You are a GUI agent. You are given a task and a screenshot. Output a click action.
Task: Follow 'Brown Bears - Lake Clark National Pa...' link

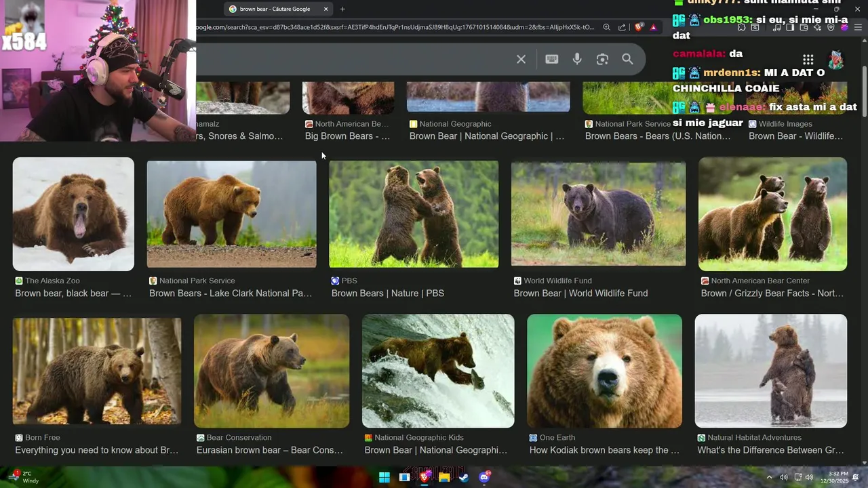[x=231, y=293]
